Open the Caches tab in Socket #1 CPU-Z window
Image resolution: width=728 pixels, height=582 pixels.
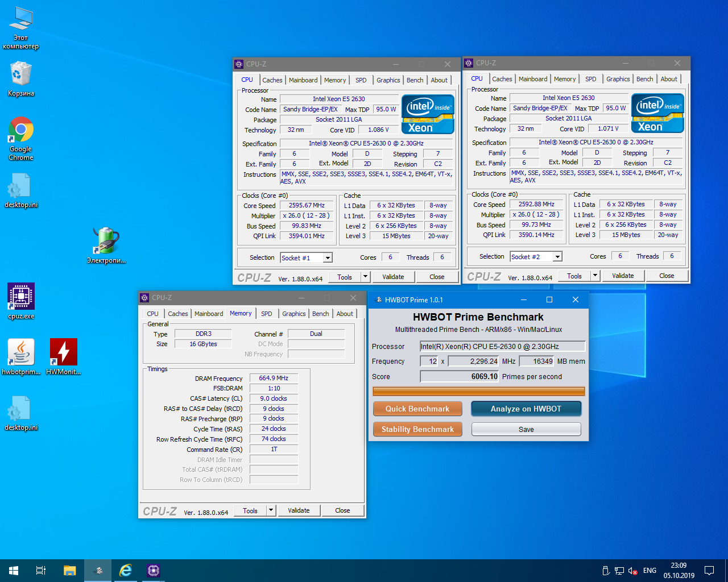coord(272,80)
